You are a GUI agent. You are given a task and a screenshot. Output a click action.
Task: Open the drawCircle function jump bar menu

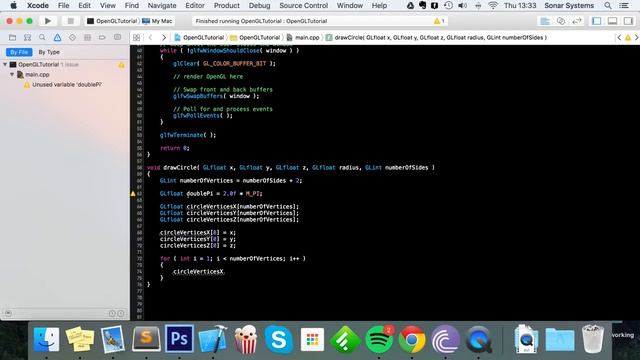[x=436, y=38]
